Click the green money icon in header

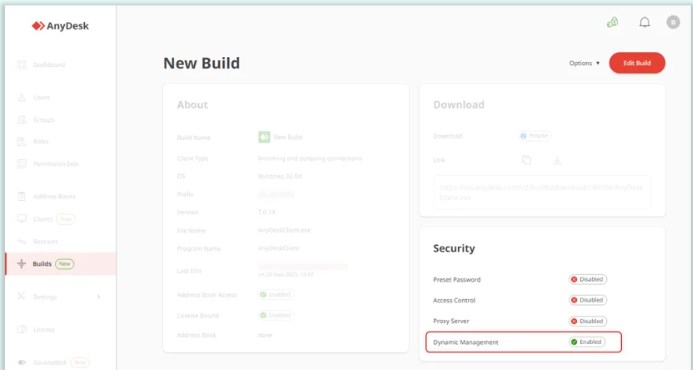point(613,22)
